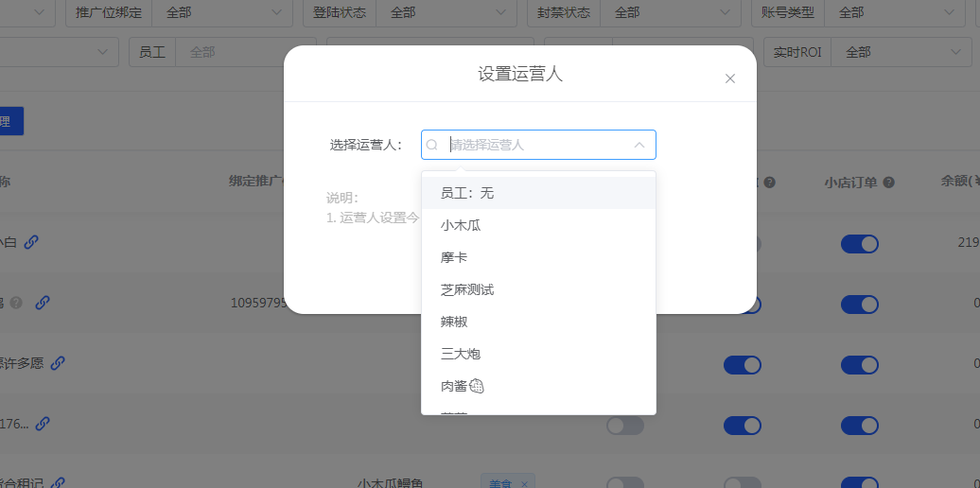The image size is (980, 488).
Task: Toggle the 小店订单 switch in the 小白 row
Action: click(x=859, y=244)
